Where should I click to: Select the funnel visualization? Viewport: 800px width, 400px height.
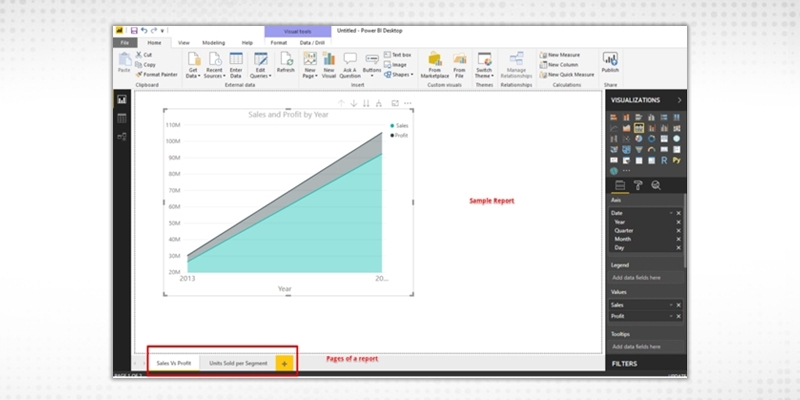[x=639, y=149]
